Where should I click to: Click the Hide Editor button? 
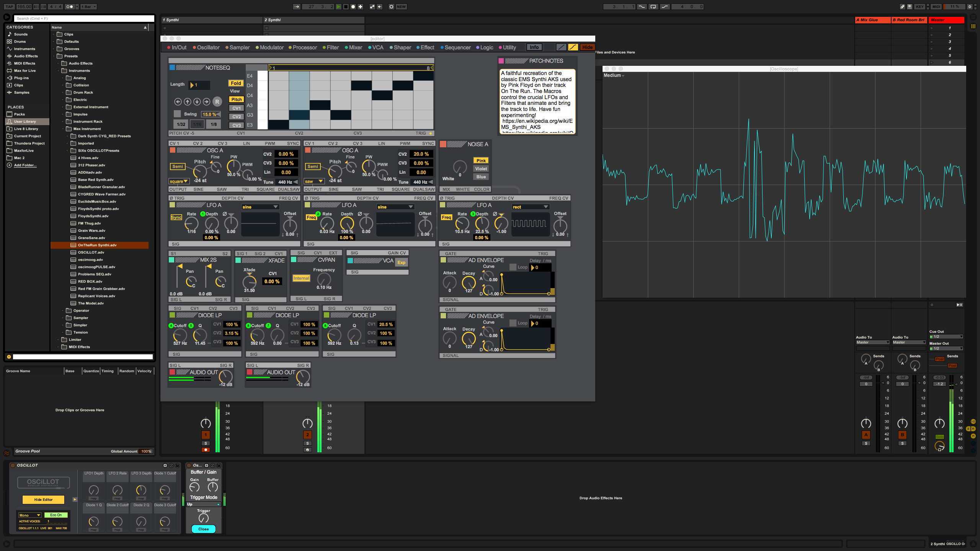pyautogui.click(x=43, y=500)
